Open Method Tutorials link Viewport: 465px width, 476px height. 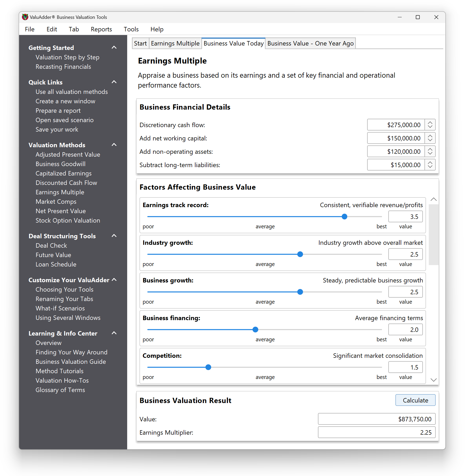click(59, 371)
